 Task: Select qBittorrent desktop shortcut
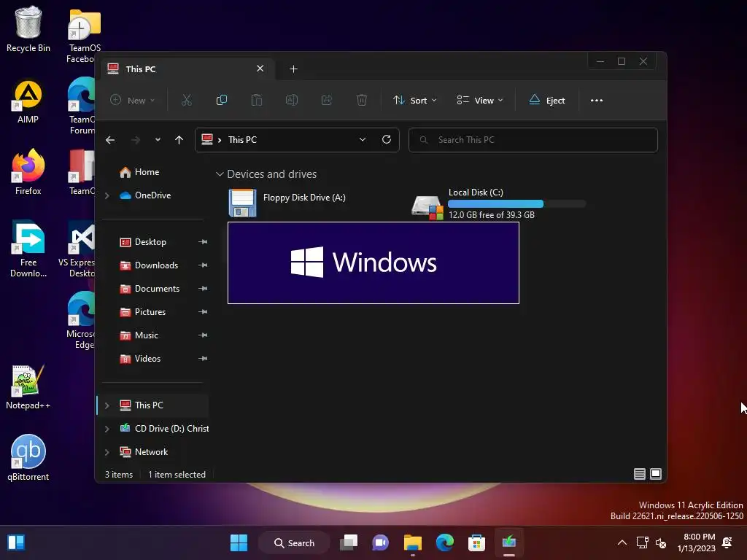tap(28, 458)
